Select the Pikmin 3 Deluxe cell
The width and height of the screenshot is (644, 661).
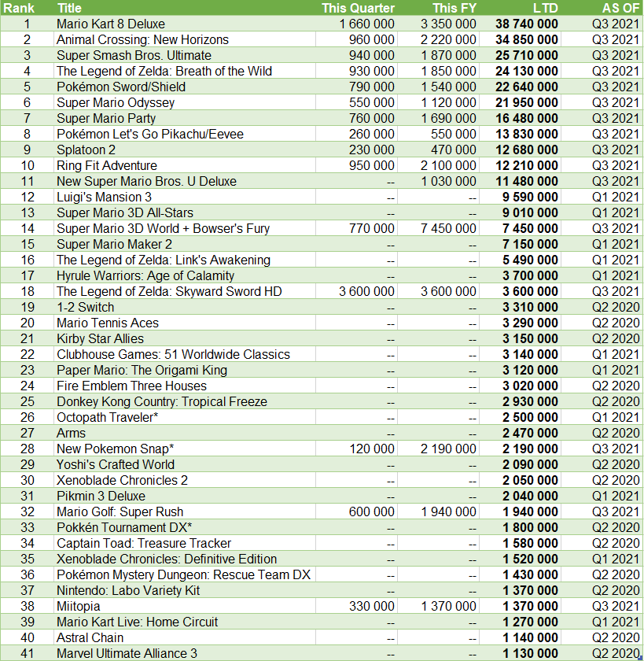pyautogui.click(x=185, y=496)
